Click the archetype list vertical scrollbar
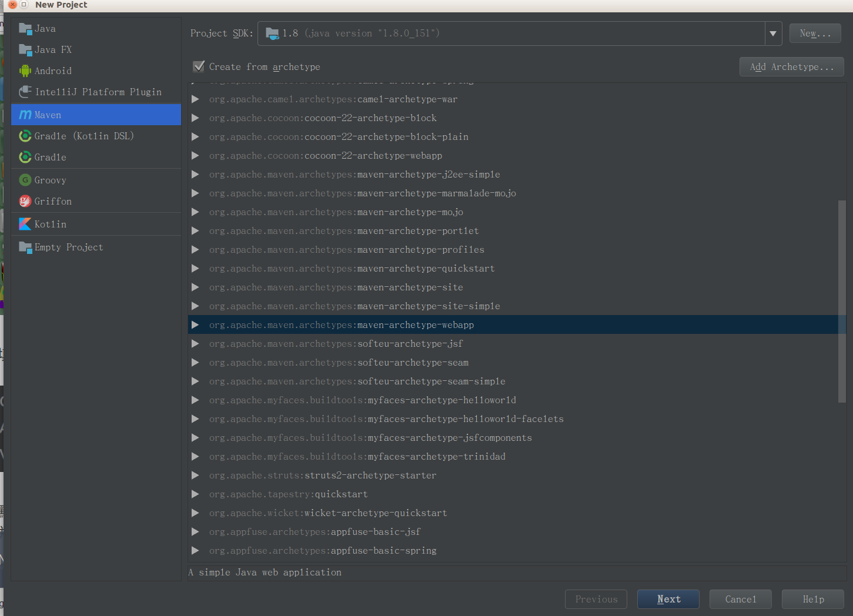 pyautogui.click(x=842, y=302)
